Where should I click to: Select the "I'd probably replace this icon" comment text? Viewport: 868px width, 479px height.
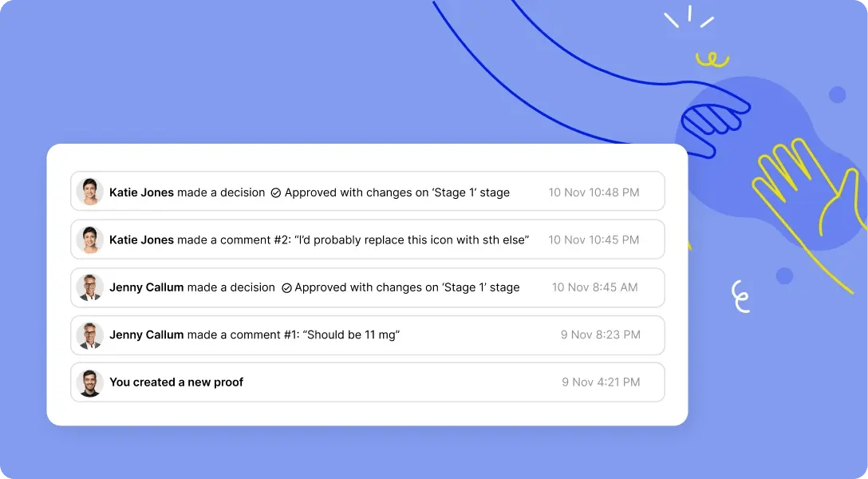(412, 240)
